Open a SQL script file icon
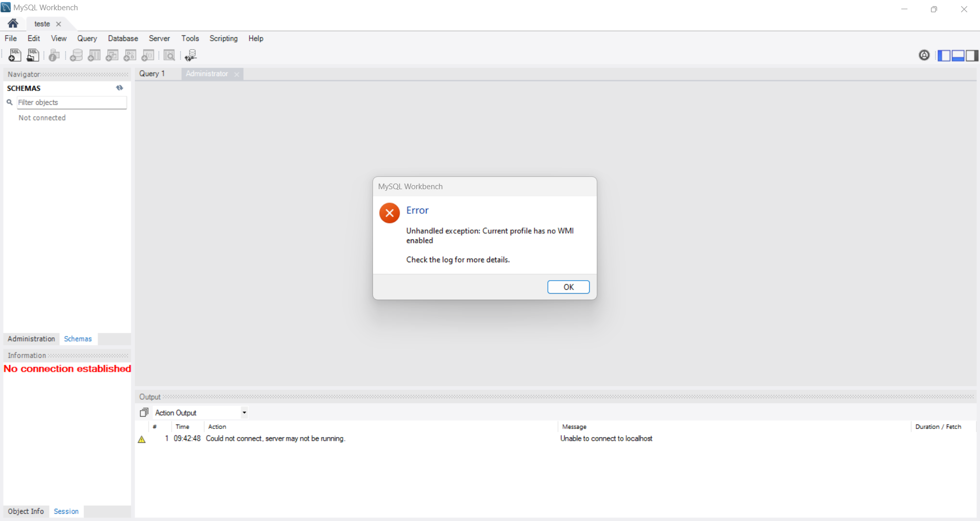Viewport: 980px width, 521px height. coord(33,55)
